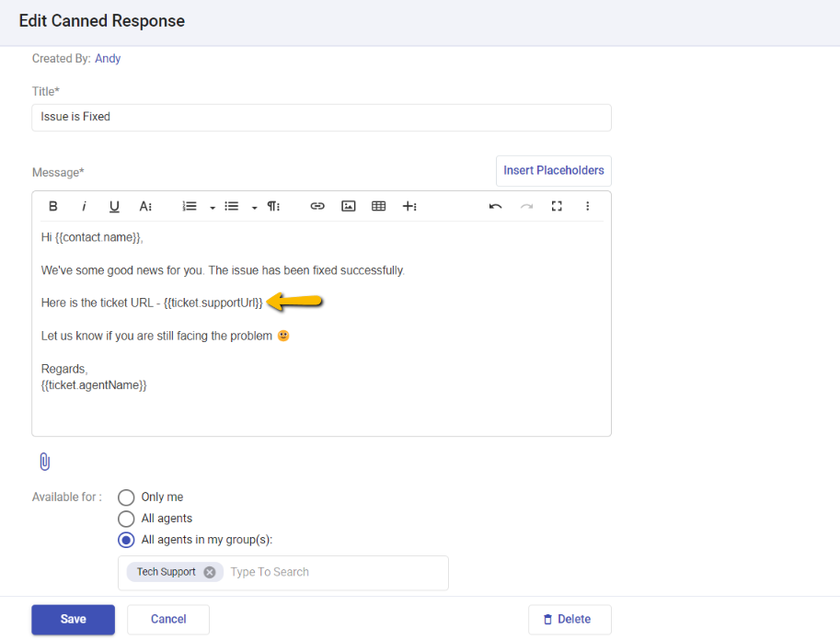Open the paragraph format menu
This screenshot has width=840, height=640.
click(274, 206)
